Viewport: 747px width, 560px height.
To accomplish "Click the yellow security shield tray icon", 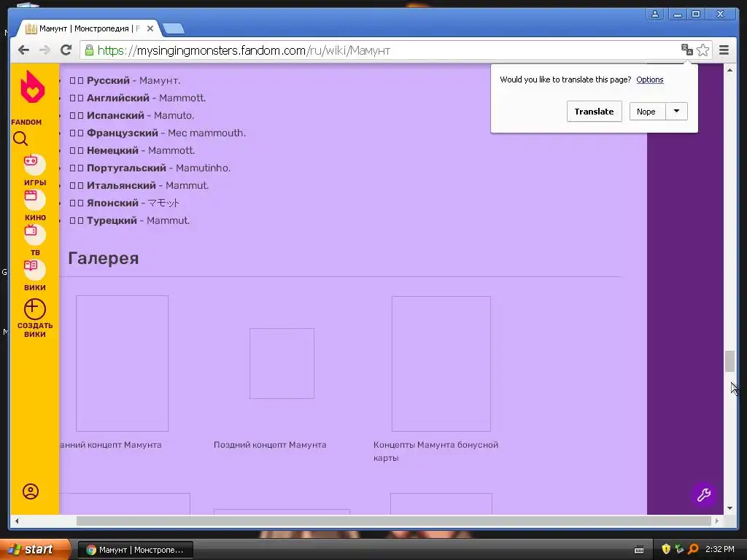I will [x=666, y=550].
